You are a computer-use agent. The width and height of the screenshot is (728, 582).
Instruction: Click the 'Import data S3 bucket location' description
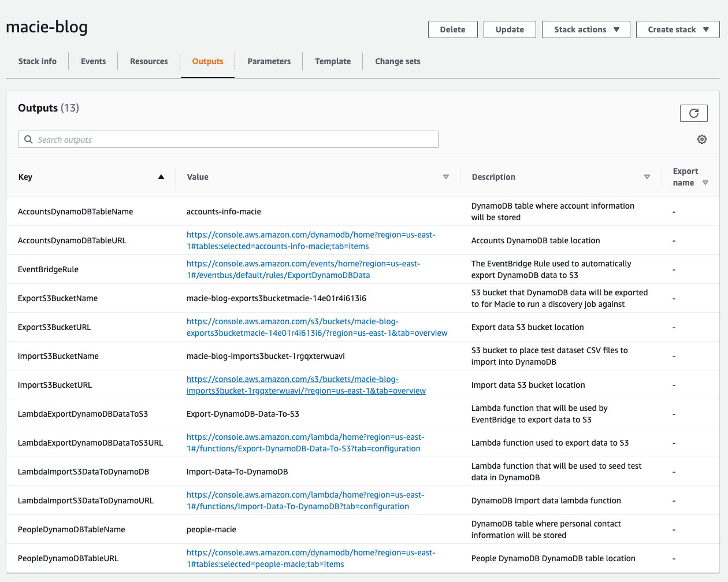[528, 385]
